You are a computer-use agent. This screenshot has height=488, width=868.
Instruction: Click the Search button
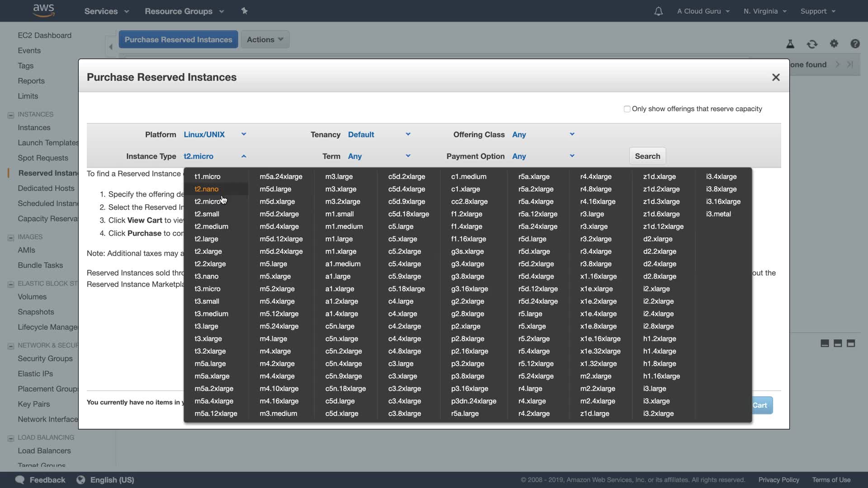pyautogui.click(x=647, y=156)
